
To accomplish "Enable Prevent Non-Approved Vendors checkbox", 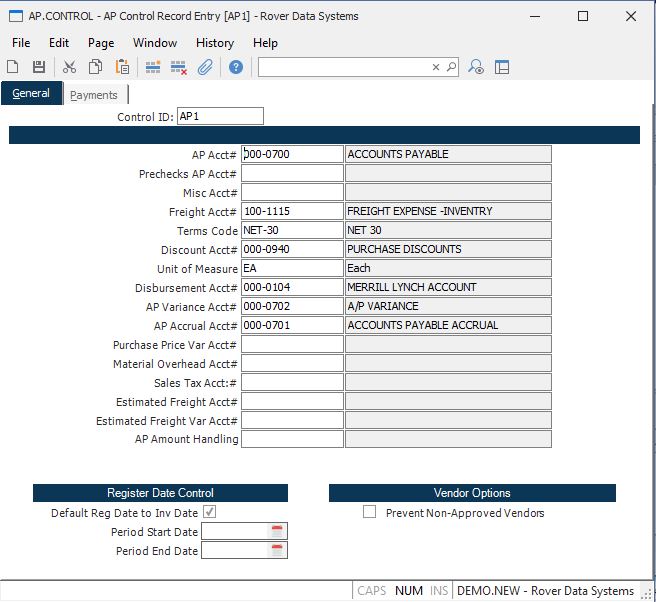I will 370,512.
